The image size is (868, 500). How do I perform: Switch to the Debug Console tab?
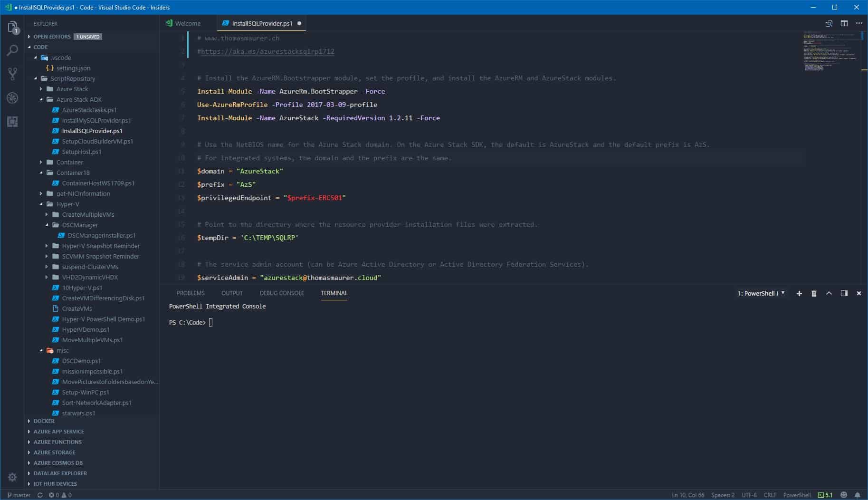coord(282,293)
